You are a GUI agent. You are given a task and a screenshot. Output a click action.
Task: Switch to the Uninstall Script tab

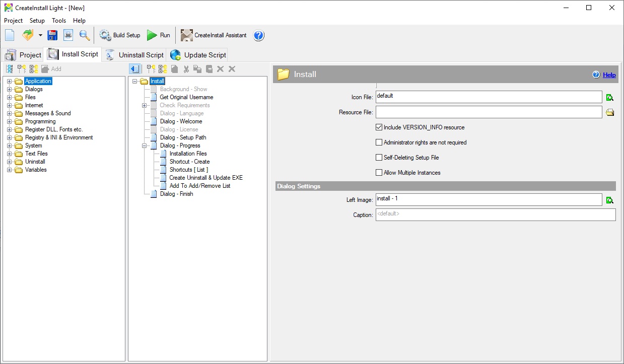point(134,55)
